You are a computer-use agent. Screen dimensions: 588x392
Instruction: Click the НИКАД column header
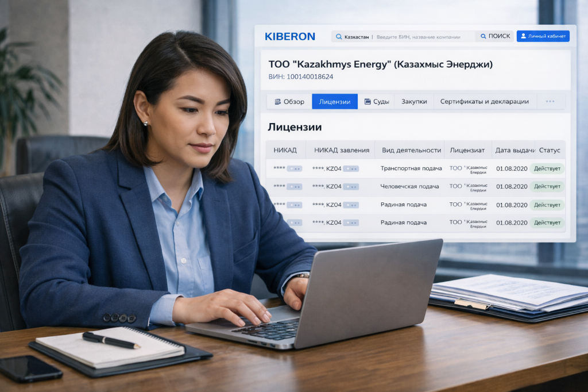click(x=285, y=150)
